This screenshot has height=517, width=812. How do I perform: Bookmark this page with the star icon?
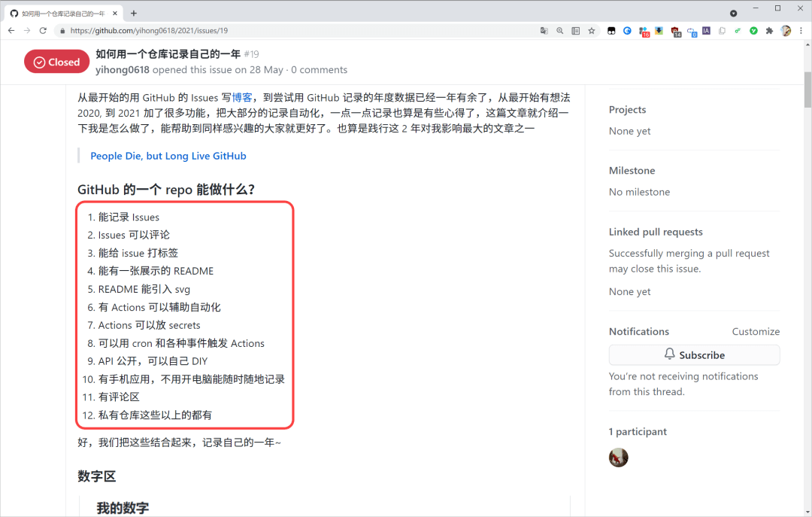coord(592,31)
